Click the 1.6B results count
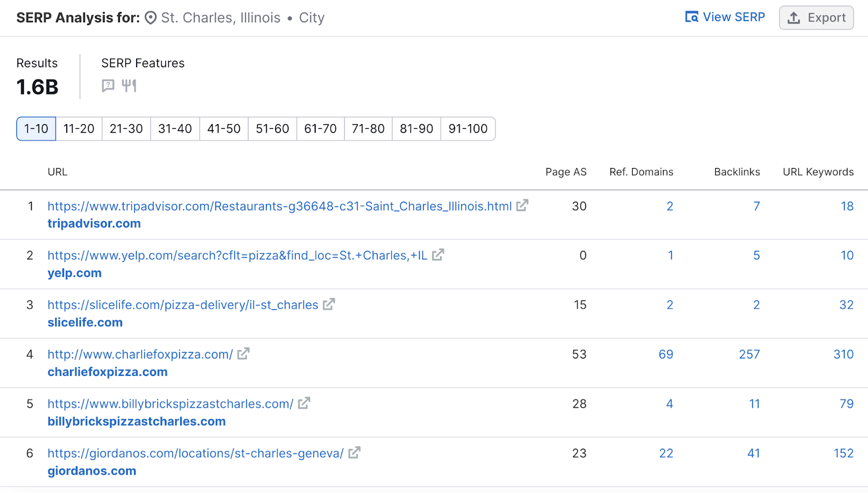The image size is (868, 493). click(x=37, y=87)
